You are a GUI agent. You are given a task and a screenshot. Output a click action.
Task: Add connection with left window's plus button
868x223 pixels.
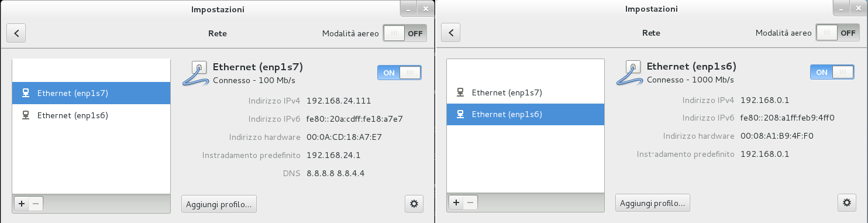(22, 204)
